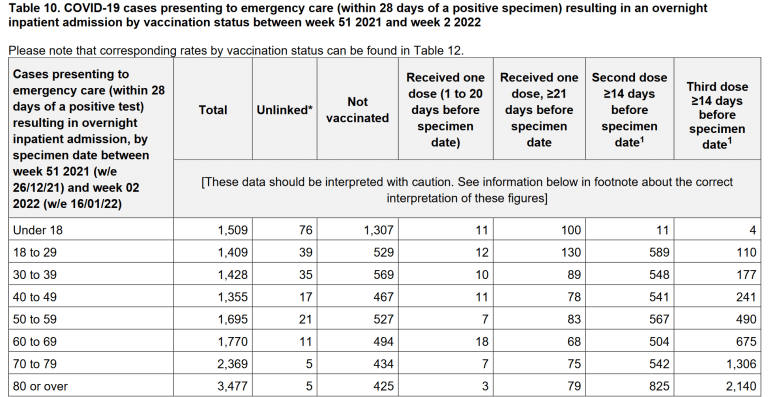Click third dose value 2,140
The image size is (768, 397).
coord(741,386)
